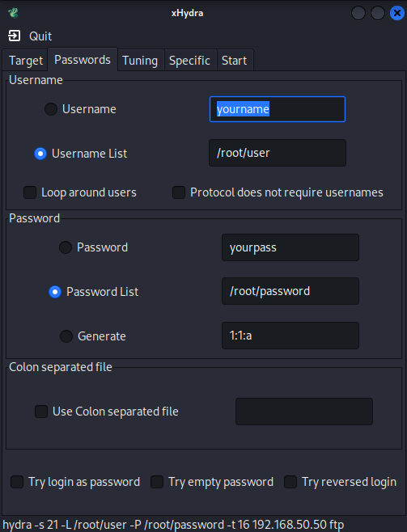Click the /root/password list field
This screenshot has height=532, width=407.
[x=290, y=291]
